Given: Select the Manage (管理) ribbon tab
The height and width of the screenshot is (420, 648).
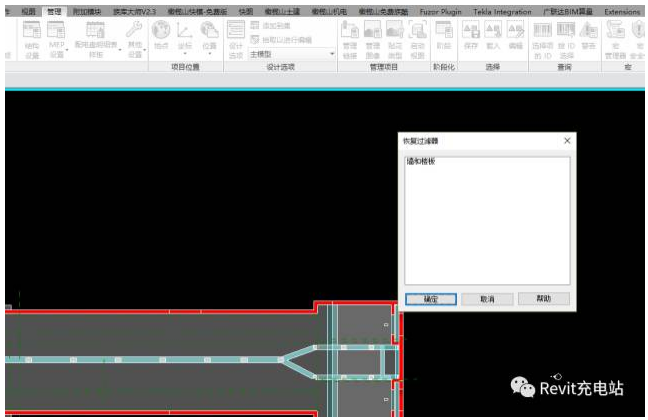Looking at the screenshot, I should (x=54, y=12).
